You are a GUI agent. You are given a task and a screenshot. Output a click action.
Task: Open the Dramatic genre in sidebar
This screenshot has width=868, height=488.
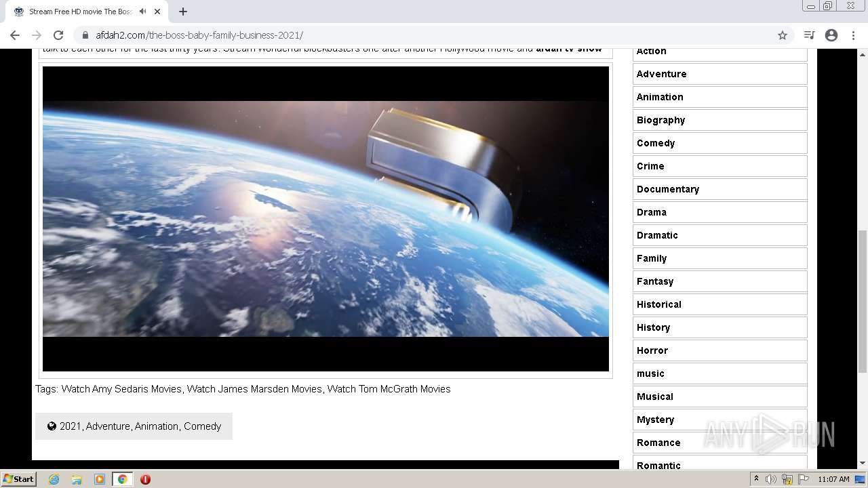(719, 235)
